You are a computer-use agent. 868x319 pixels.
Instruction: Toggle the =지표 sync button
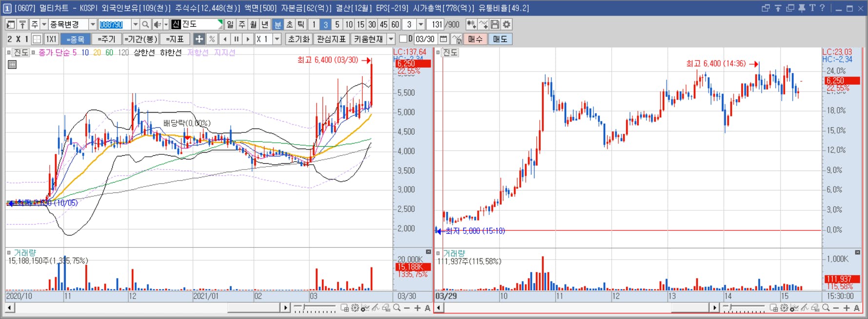click(x=175, y=39)
